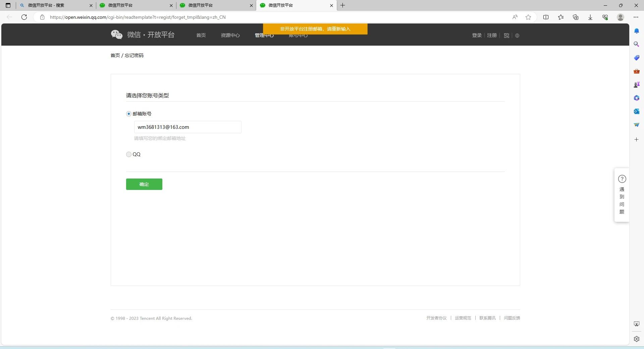
Task: Click the sidebar screenshot icon above settings
Action: 637,324
